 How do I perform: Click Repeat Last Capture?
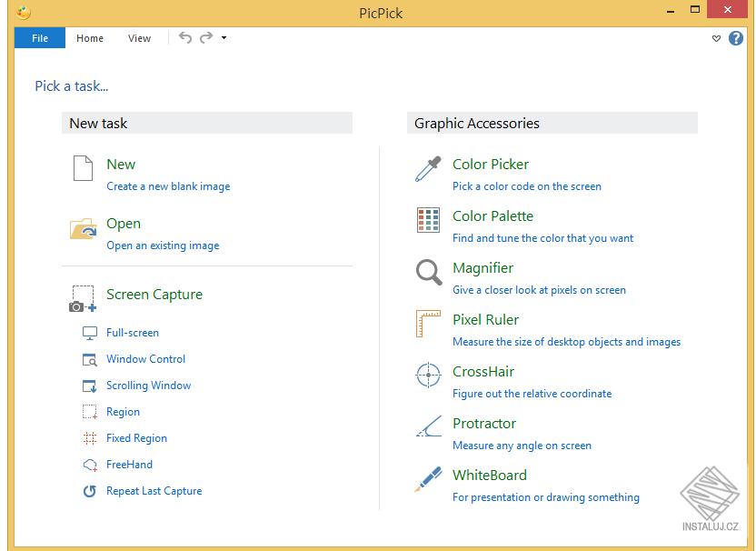point(154,491)
